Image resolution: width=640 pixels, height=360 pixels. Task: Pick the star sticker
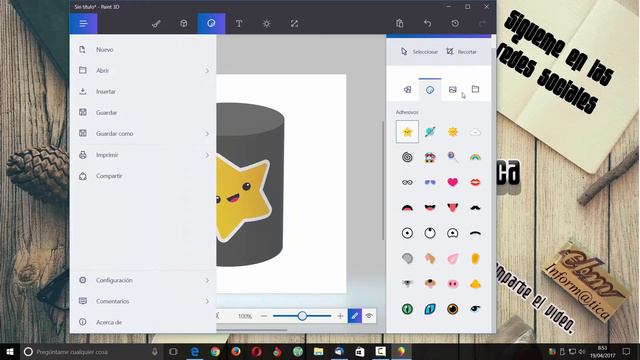click(x=407, y=132)
